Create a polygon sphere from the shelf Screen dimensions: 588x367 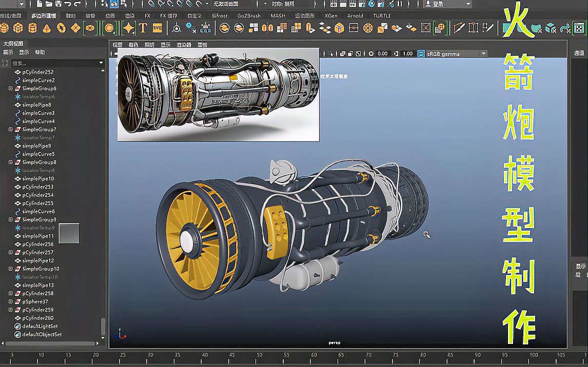[x=4, y=27]
